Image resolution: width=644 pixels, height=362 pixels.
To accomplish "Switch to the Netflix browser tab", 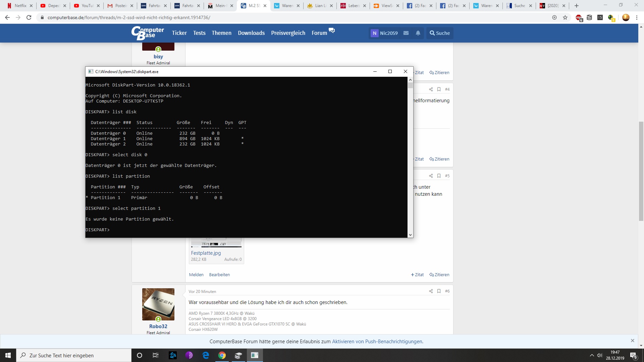I will point(20,6).
